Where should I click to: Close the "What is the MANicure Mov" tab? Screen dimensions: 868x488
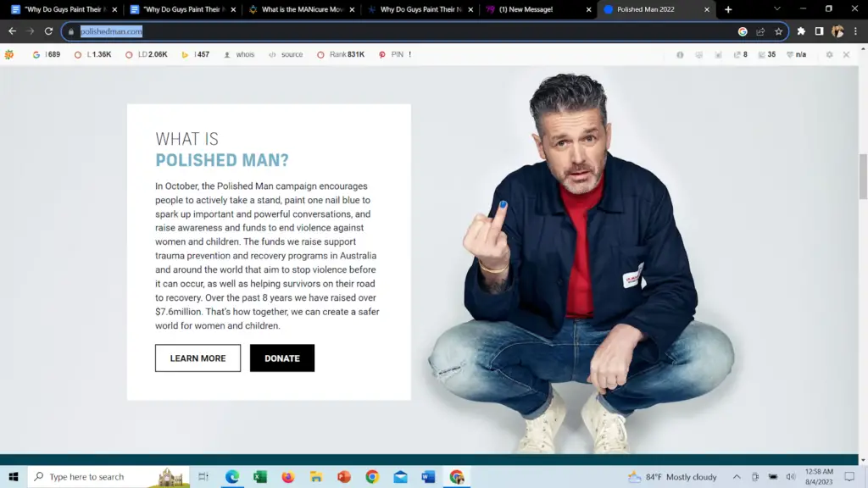click(x=352, y=9)
